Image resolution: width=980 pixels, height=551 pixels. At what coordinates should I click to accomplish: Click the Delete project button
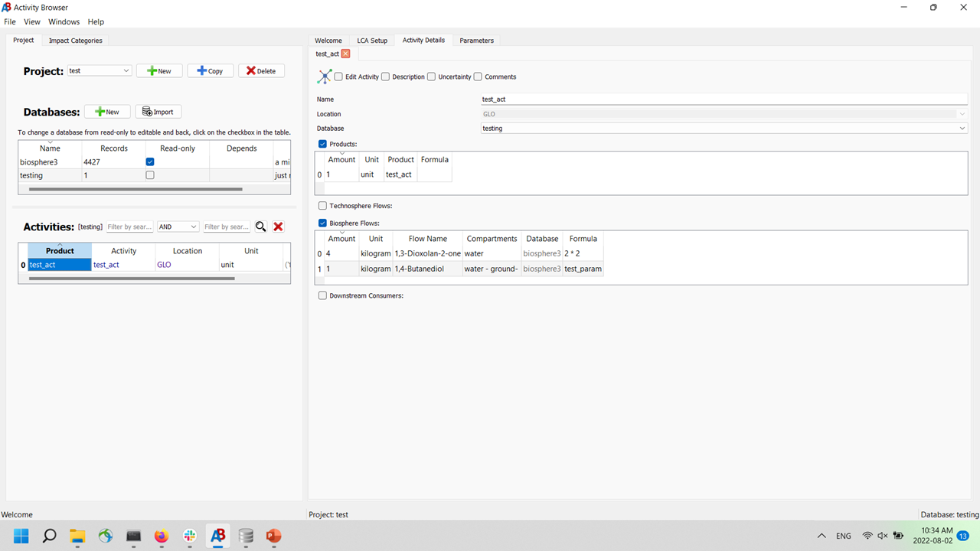[x=262, y=70]
